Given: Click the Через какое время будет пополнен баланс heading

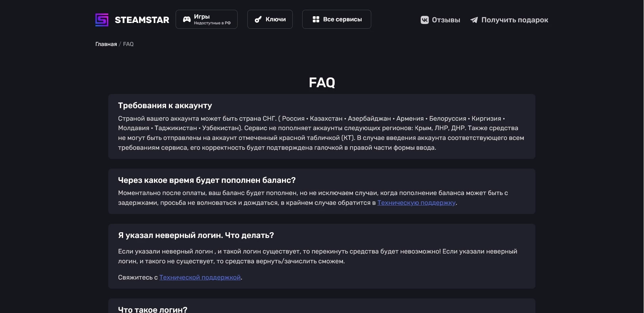Looking at the screenshot, I should click(x=206, y=180).
